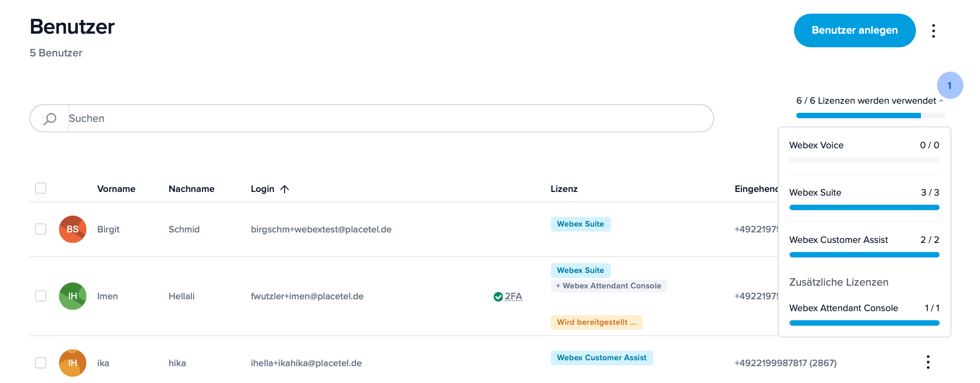Click the magnifier search icon

click(50, 119)
